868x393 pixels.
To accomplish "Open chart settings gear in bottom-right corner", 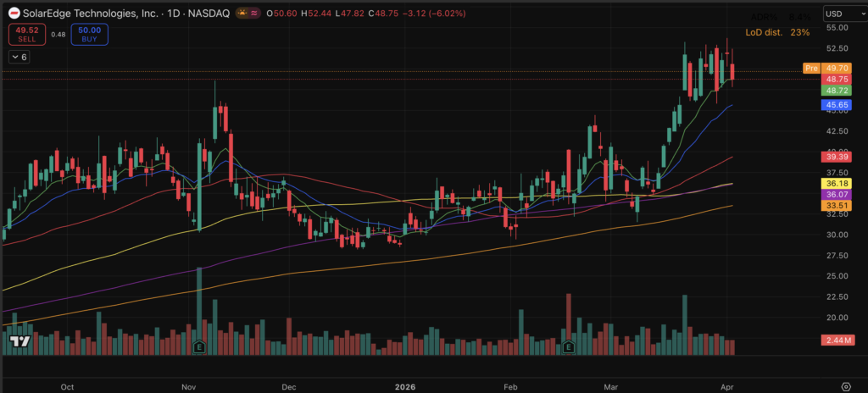I will click(845, 385).
